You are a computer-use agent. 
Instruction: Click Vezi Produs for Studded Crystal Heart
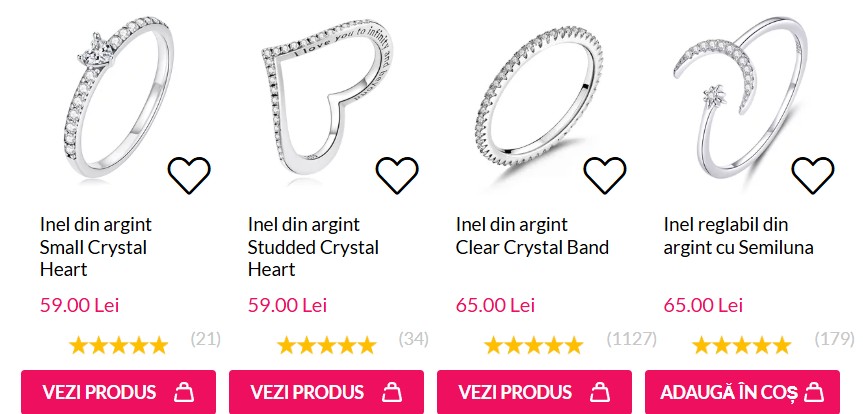(326, 392)
